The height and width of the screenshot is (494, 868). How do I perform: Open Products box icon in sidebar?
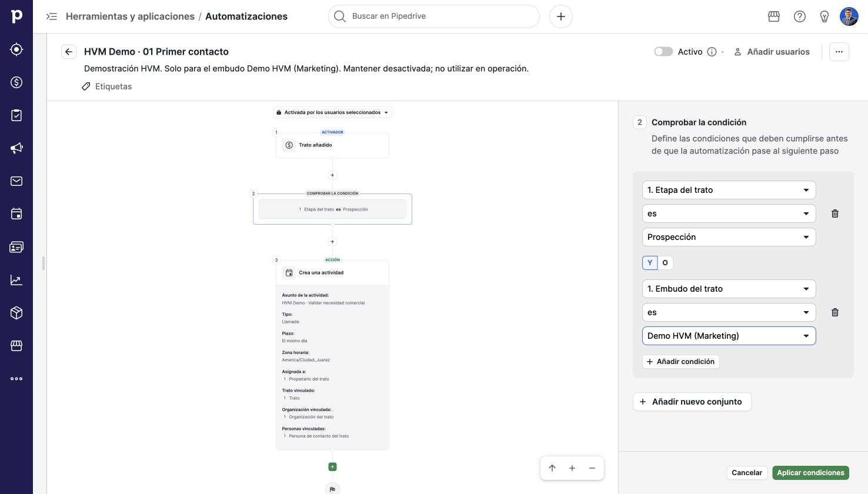(16, 313)
